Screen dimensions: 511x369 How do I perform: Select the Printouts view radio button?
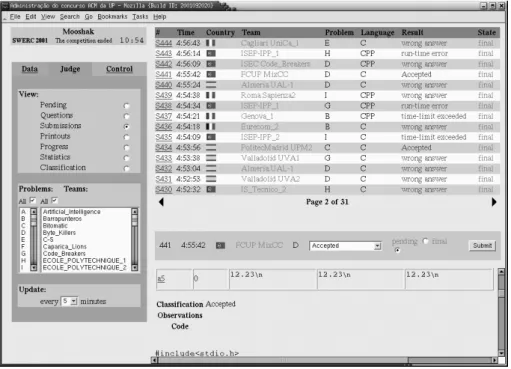[x=126, y=137]
